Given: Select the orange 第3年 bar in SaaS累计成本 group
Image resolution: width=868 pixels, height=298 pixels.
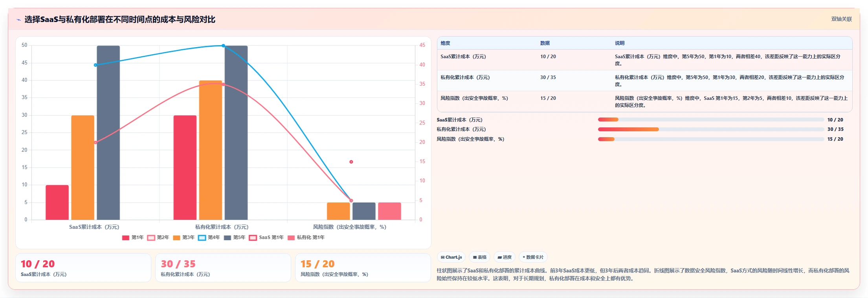Looking at the screenshot, I should coord(83,167).
